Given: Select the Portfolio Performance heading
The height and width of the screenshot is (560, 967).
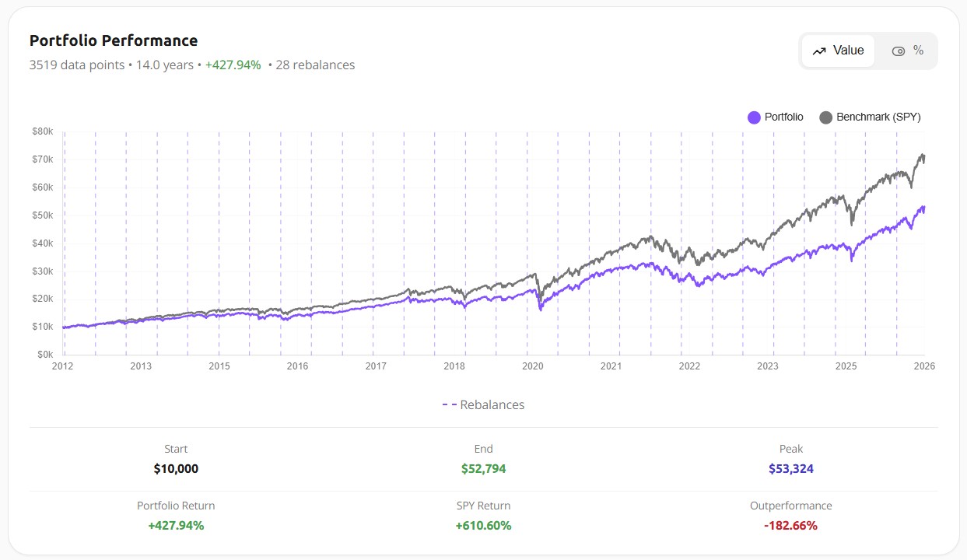Looking at the screenshot, I should pos(114,40).
